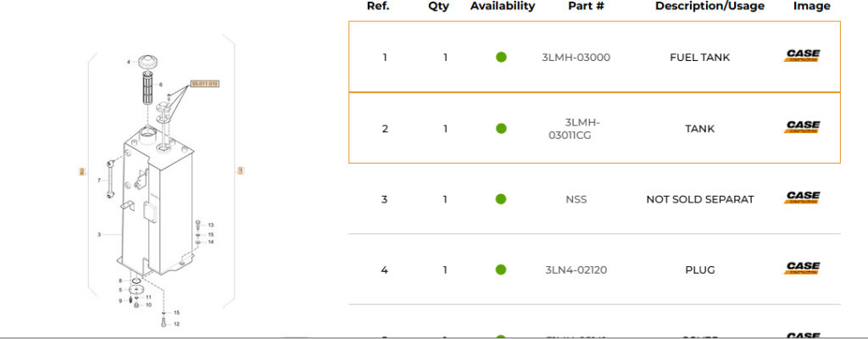Viewport: 868px width, 339px height.
Task: Select part number 3LN4-02120
Action: (576, 270)
